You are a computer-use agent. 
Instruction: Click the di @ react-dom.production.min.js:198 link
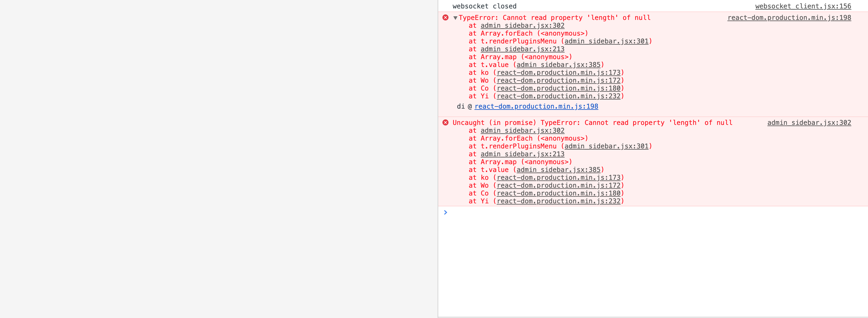tap(536, 106)
